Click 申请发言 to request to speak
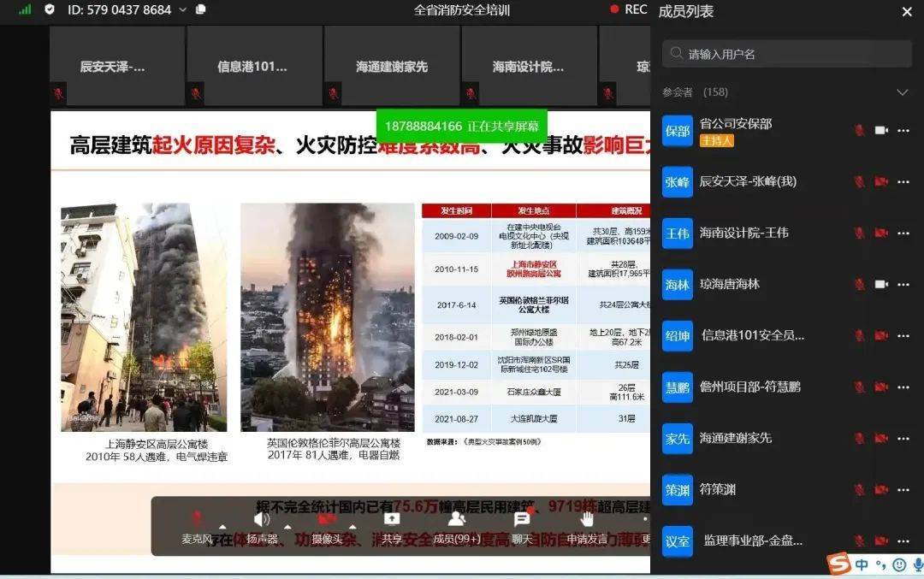Image resolution: width=924 pixels, height=579 pixels. coord(587,529)
